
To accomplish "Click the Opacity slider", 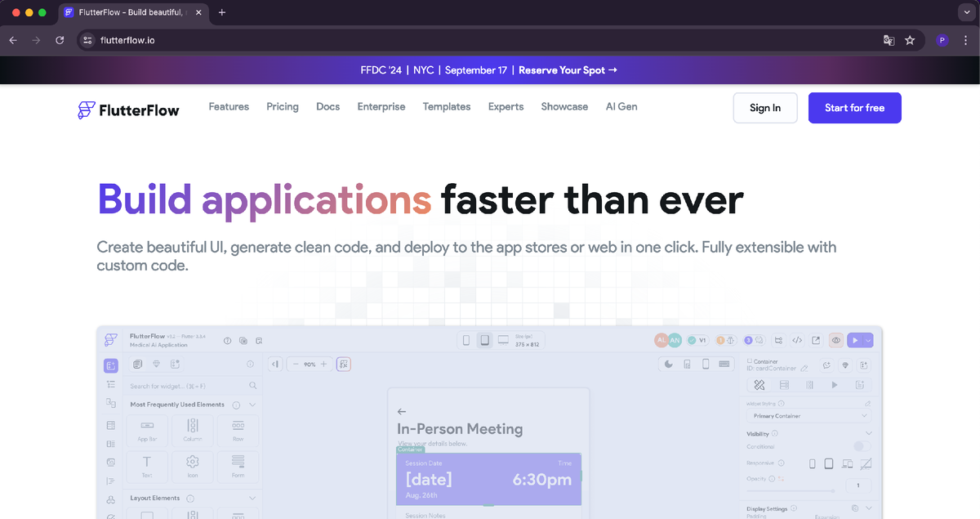I will coord(791,490).
